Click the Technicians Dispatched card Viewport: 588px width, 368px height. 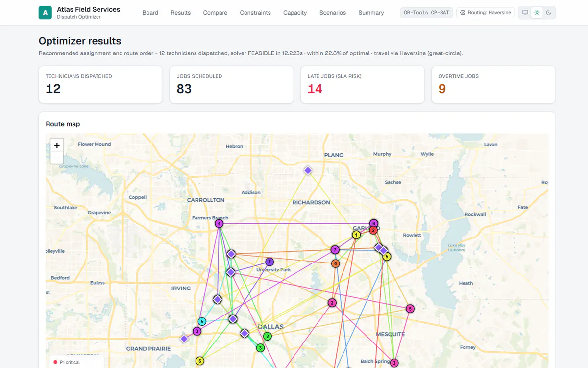coord(100,84)
